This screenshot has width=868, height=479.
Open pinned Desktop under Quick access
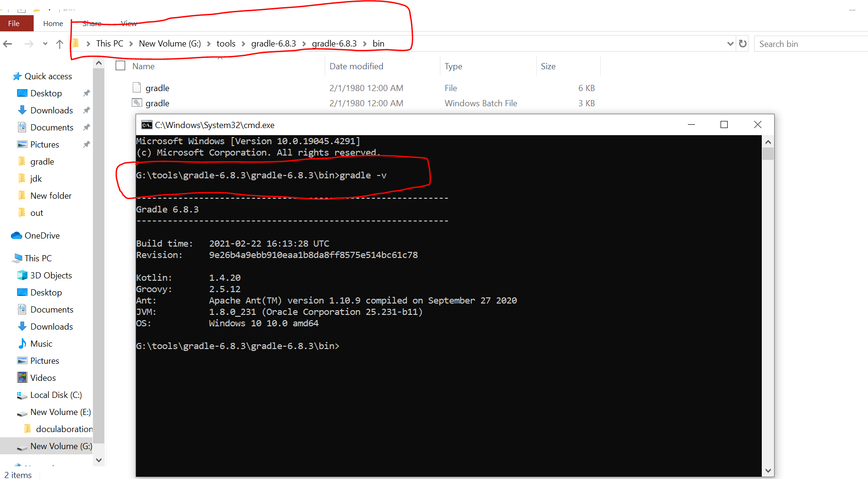[x=46, y=93]
